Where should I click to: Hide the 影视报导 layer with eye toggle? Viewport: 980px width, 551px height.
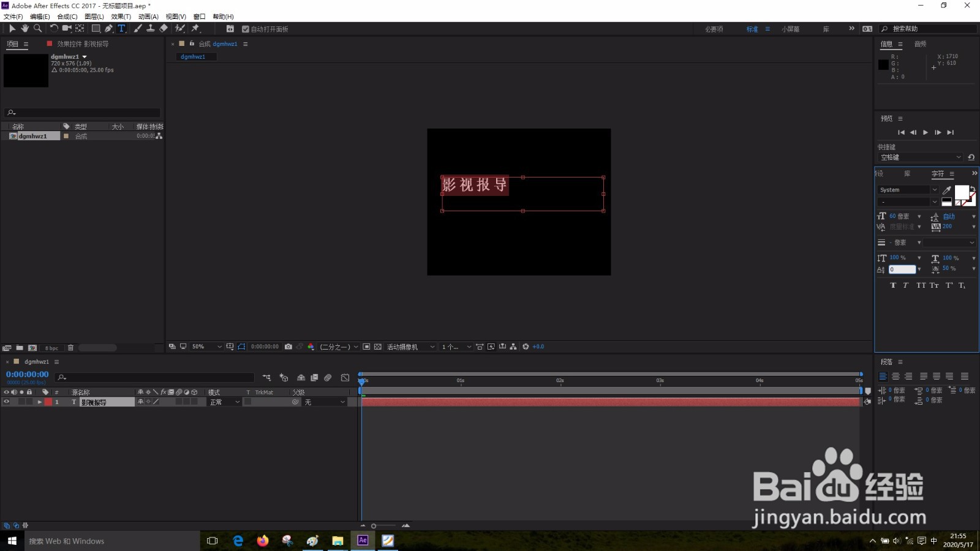pyautogui.click(x=7, y=402)
